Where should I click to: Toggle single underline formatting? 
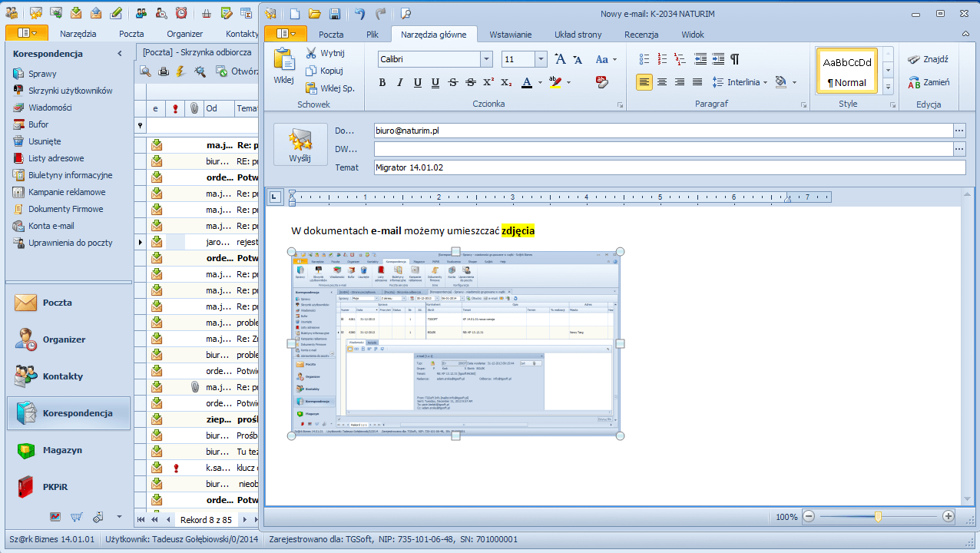(418, 82)
